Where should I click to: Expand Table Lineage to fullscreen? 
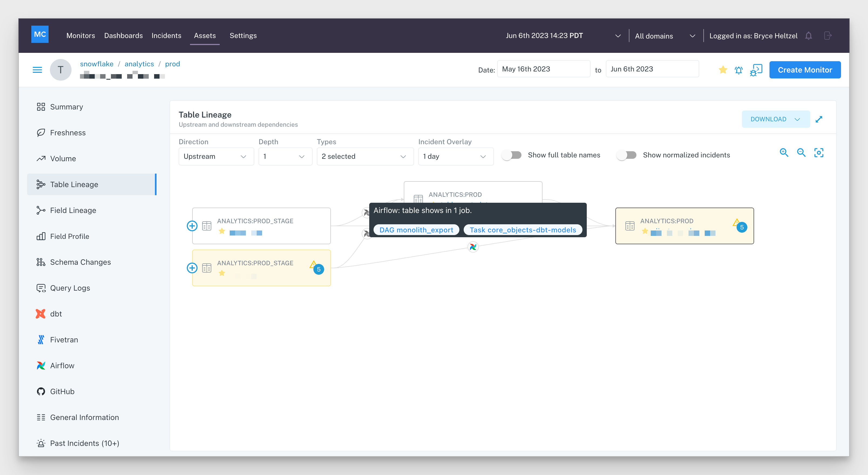(x=819, y=119)
